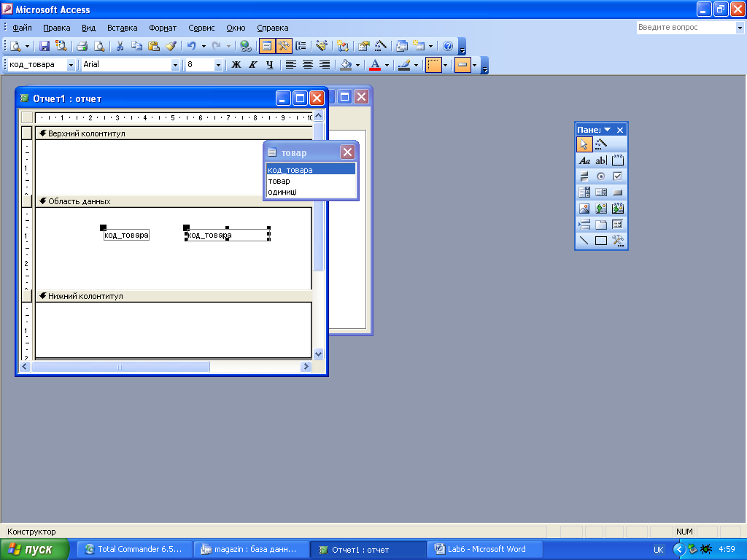Pick the Page Break tool in the toolbox

(584, 225)
